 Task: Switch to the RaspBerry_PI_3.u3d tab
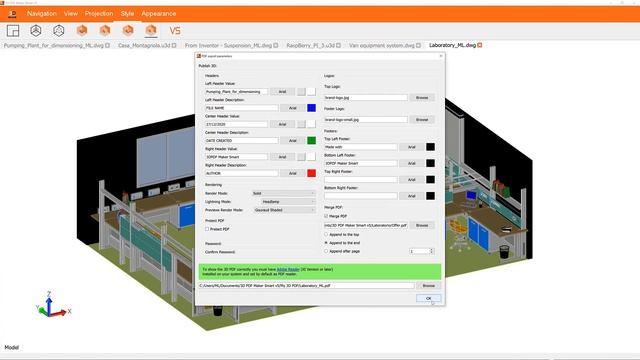pos(310,45)
